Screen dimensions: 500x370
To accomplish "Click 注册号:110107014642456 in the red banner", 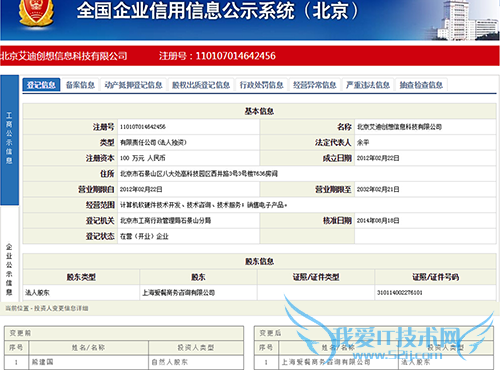I will [217, 56].
